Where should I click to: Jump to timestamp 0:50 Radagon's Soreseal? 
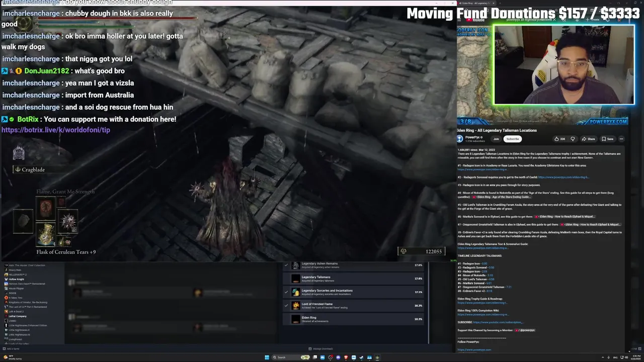(x=491, y=267)
